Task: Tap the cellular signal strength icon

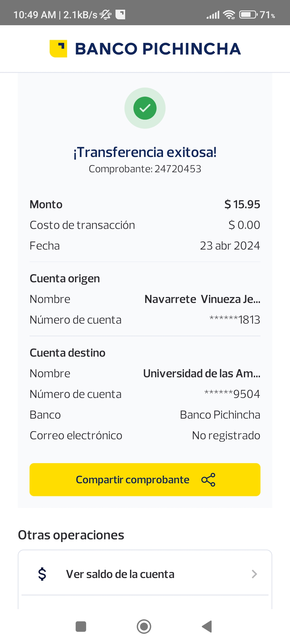Action: (213, 15)
